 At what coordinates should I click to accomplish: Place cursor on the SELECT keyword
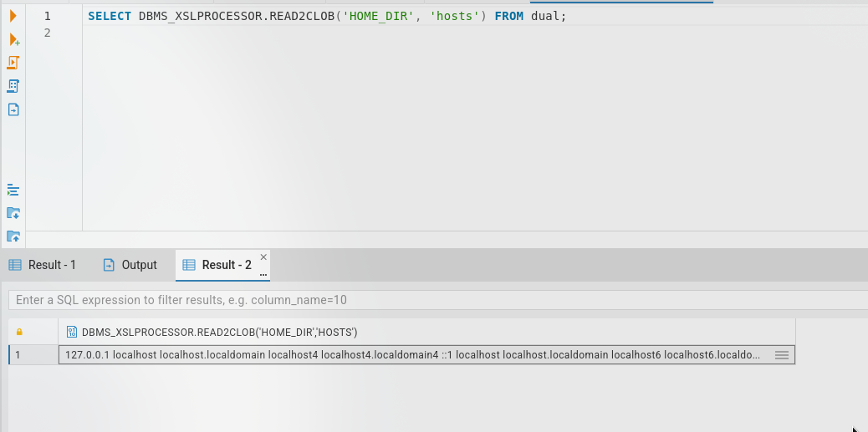[110, 17]
